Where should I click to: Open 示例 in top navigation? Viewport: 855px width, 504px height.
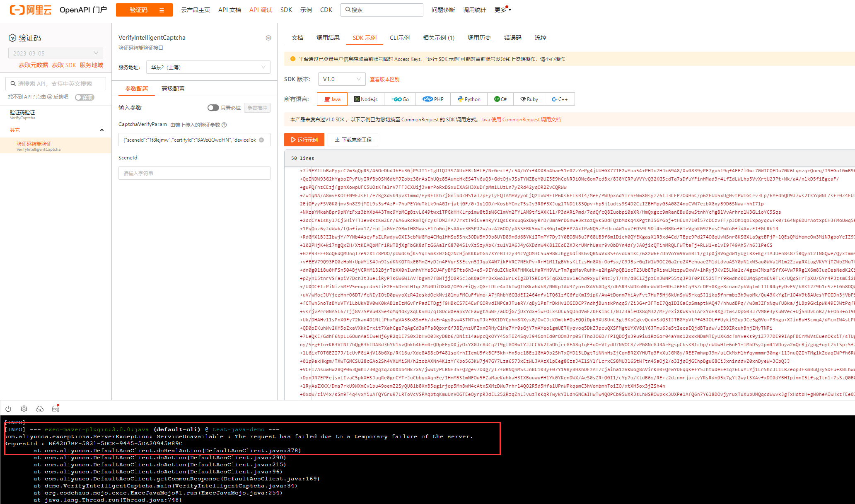tap(306, 10)
